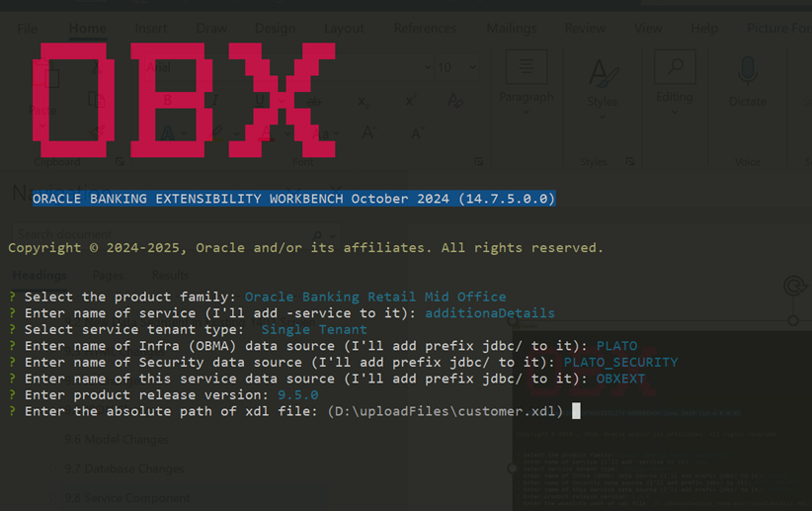Viewport: 812px width, 511px height.
Task: Open the Draw ribbon tab
Action: point(211,29)
